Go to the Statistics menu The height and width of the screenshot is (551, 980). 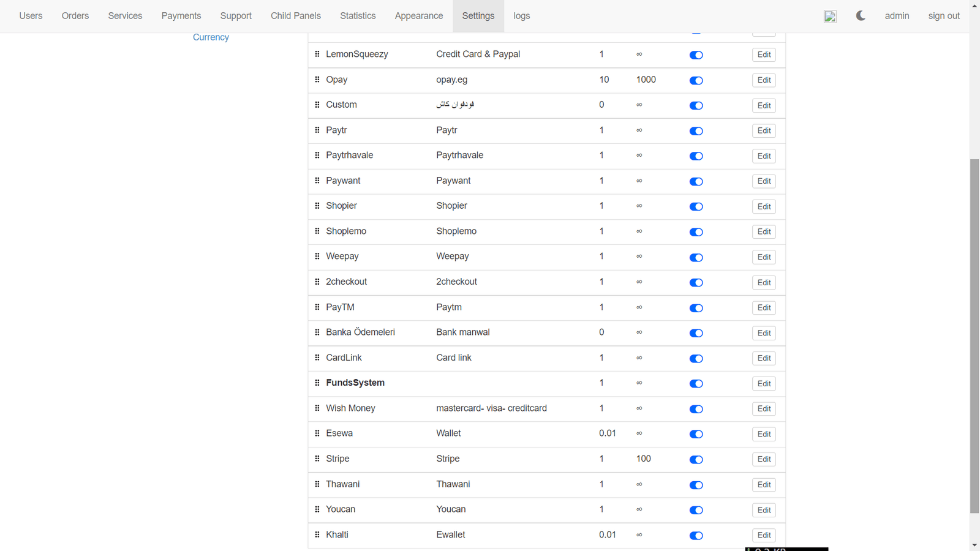358,16
